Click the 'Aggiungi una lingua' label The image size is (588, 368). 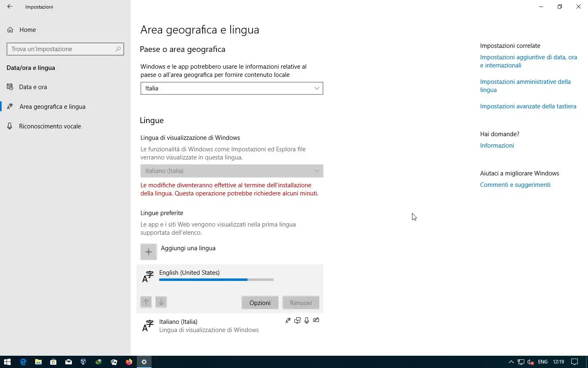pyautogui.click(x=188, y=248)
